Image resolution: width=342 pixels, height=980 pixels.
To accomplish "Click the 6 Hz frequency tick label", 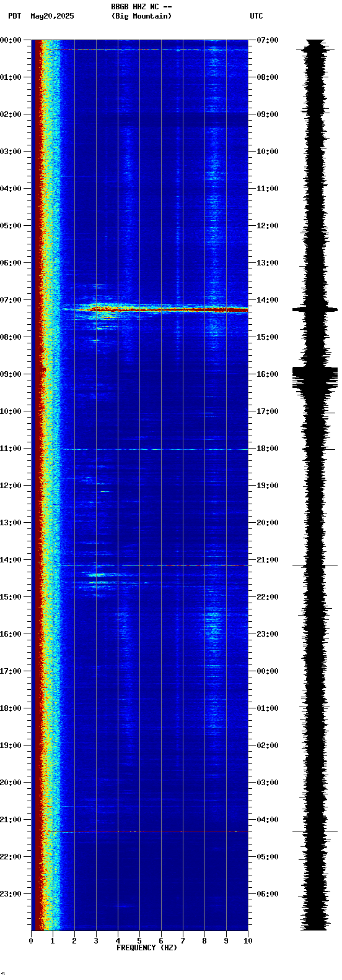I will pos(161,941).
